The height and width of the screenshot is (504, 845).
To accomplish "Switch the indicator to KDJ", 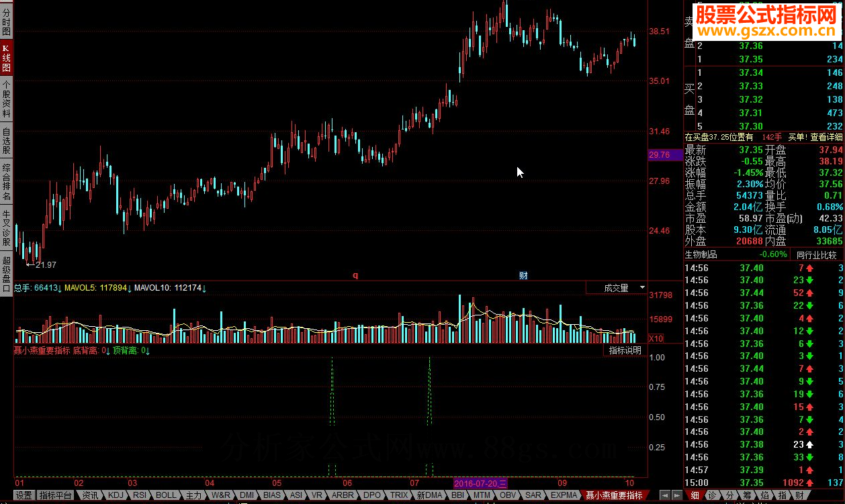I will (x=116, y=495).
